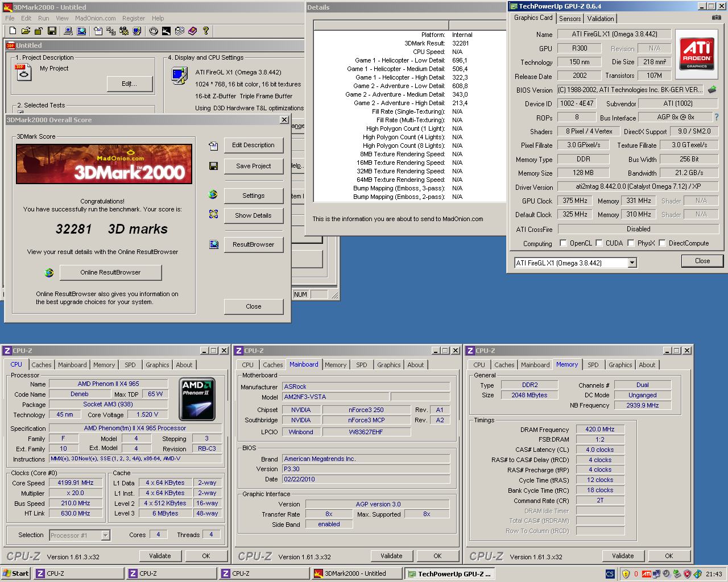Click the yellow question mark toolbar icon
This screenshot has height=582, width=728.
[x=205, y=31]
